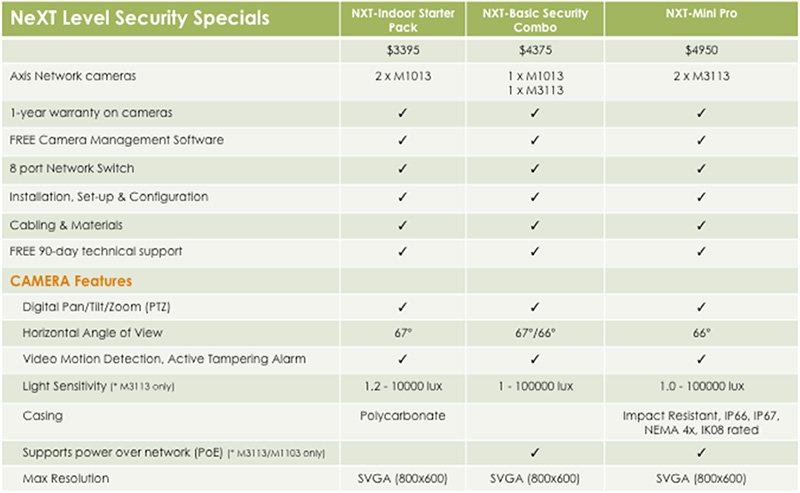The height and width of the screenshot is (493, 800).
Task: Click the $4375 price for Basic Security Combo
Action: (x=535, y=50)
